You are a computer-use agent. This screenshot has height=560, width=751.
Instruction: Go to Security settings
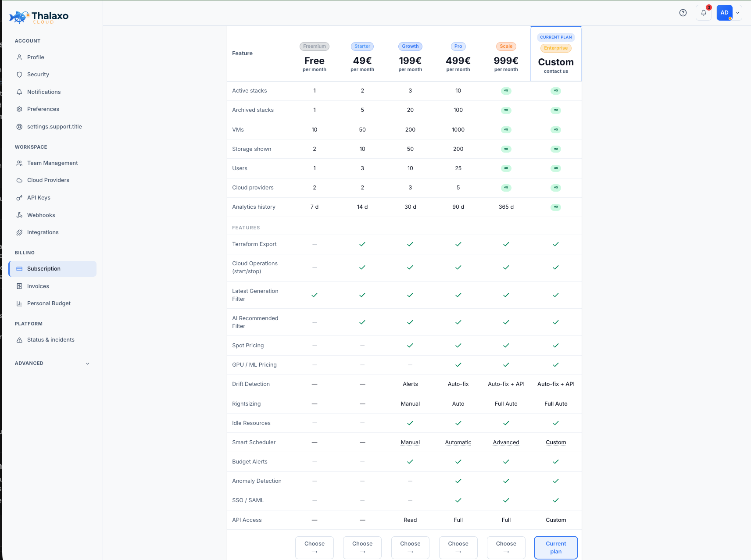53,75
